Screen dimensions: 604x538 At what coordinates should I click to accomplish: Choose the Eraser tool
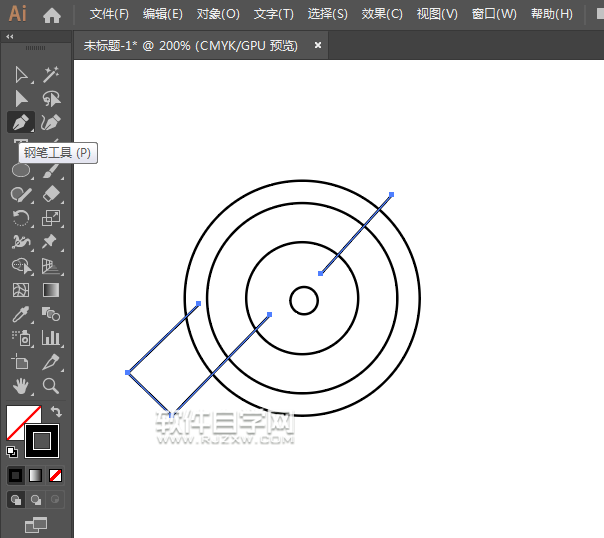coord(51,194)
